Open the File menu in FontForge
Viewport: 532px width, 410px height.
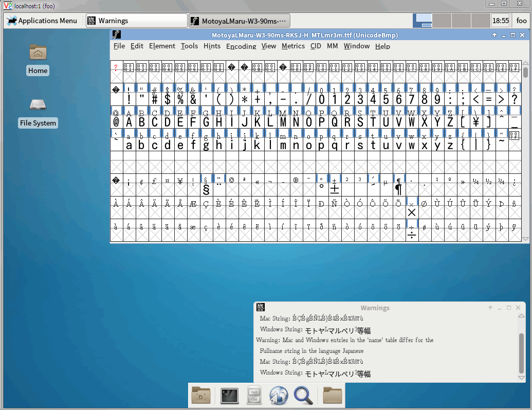(119, 46)
